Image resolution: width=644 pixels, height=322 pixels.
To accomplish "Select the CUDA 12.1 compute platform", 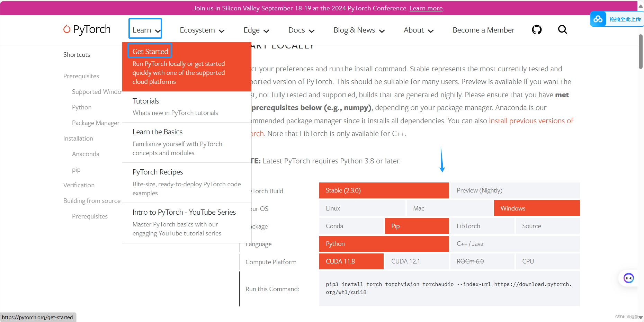I will 417,261.
